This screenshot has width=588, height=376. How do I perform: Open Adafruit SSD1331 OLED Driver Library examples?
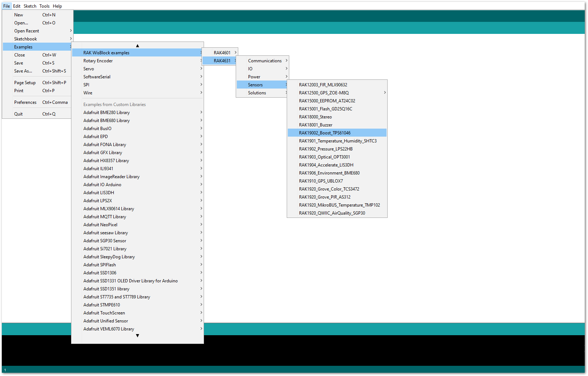point(137,281)
